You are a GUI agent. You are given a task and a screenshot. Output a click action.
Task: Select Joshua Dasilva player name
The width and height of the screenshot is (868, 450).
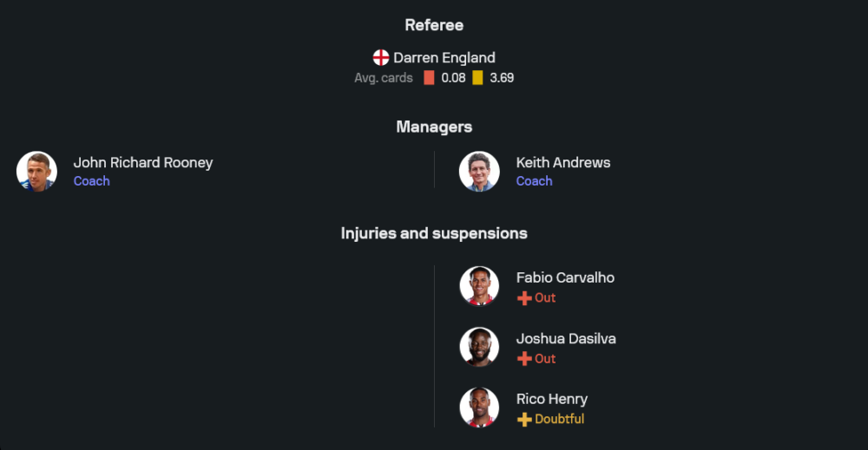pos(566,338)
